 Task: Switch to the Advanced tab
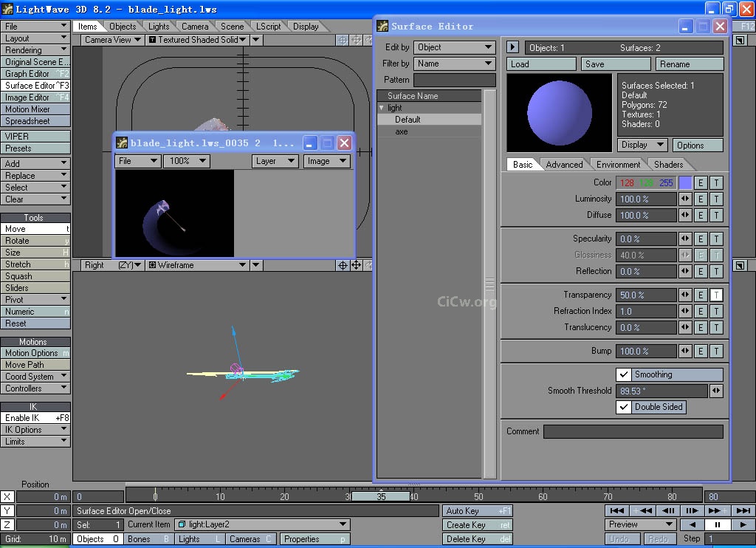point(564,165)
